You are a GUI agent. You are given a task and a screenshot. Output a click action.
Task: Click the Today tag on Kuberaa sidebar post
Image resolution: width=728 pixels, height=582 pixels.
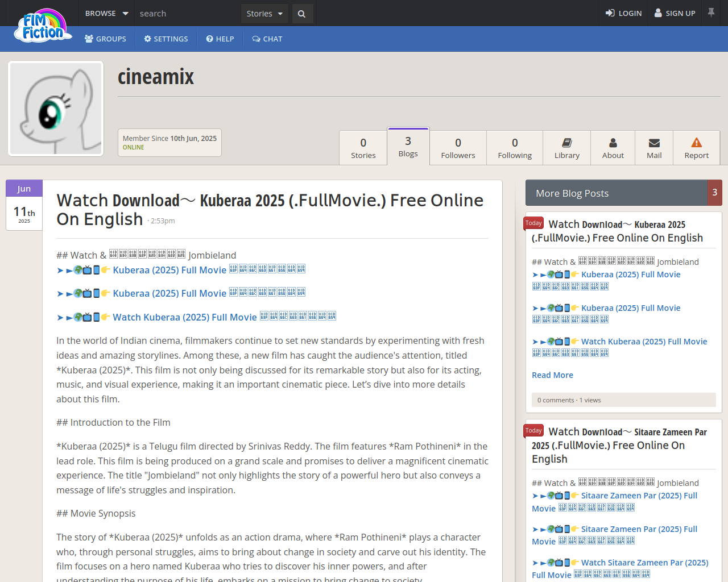(x=533, y=223)
